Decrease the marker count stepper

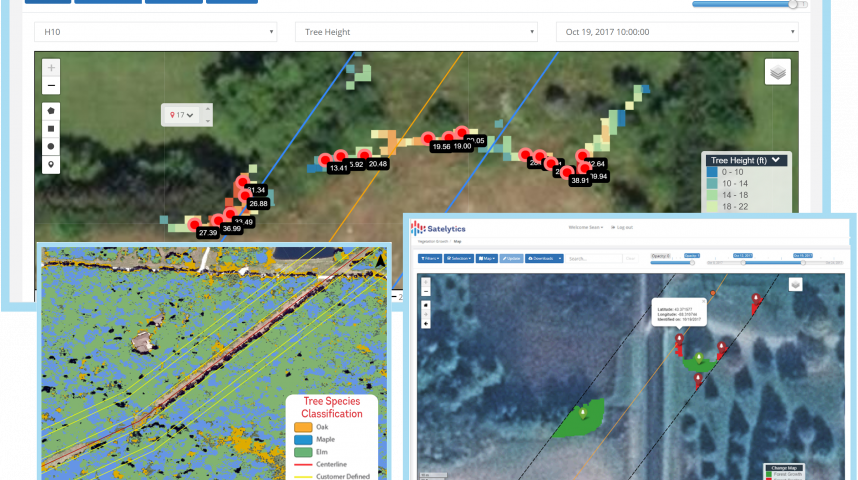click(207, 121)
